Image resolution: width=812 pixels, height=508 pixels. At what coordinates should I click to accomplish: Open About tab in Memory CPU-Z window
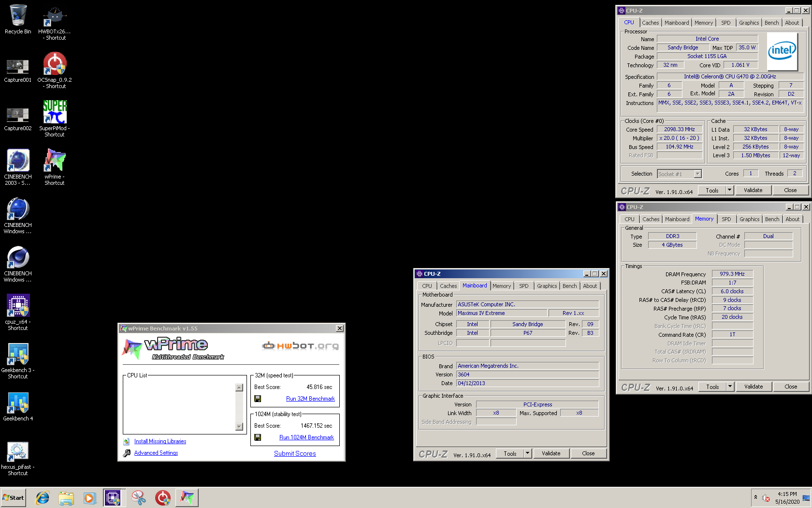click(x=792, y=219)
